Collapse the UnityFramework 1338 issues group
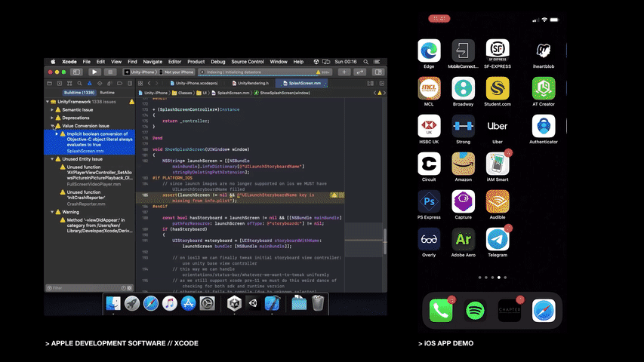Image resolution: width=644 pixels, height=362 pixels. 48,102
